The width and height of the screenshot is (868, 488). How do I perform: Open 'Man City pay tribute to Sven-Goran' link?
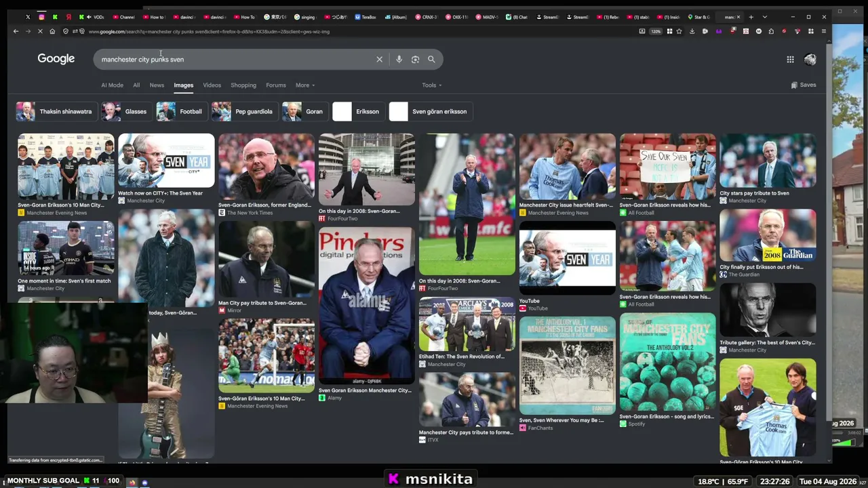[262, 303]
